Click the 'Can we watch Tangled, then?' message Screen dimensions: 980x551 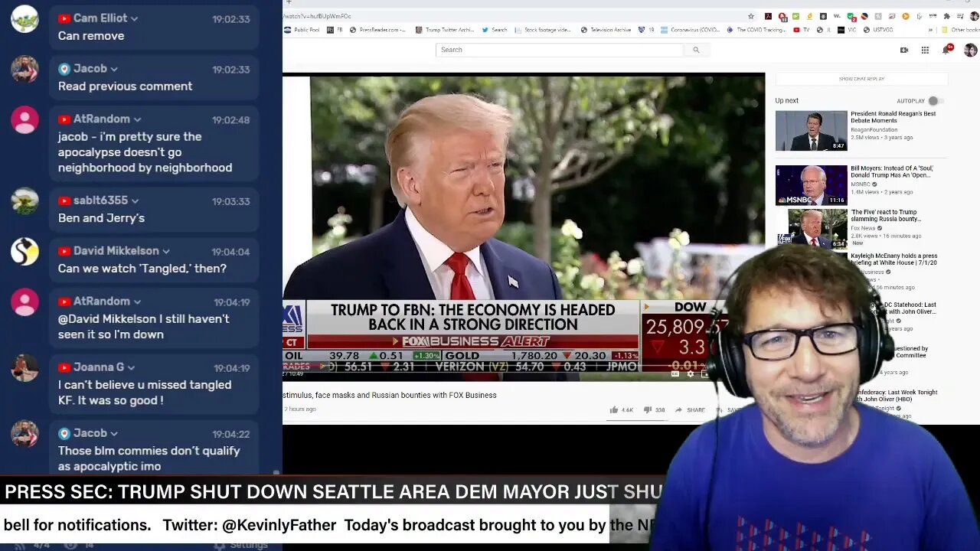(142, 269)
